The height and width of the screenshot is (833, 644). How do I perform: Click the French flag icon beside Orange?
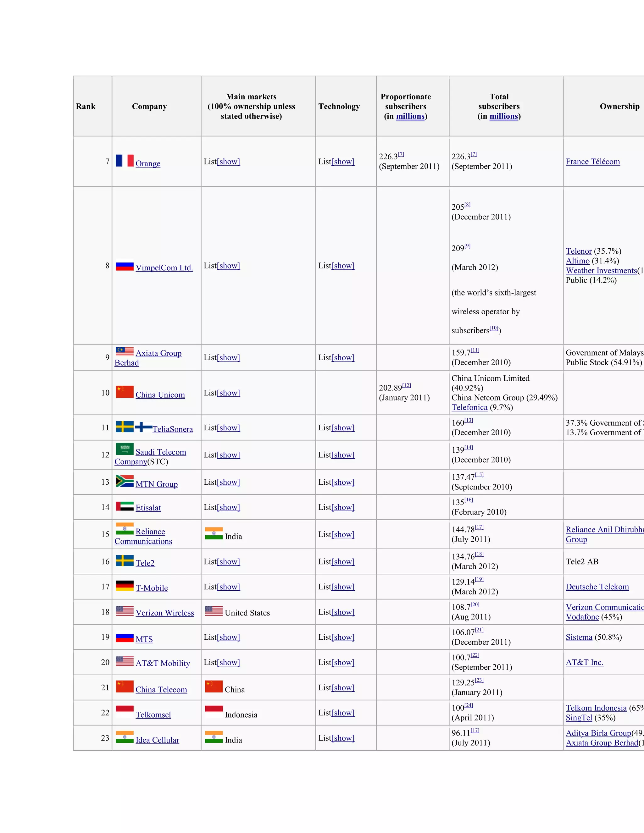point(125,161)
